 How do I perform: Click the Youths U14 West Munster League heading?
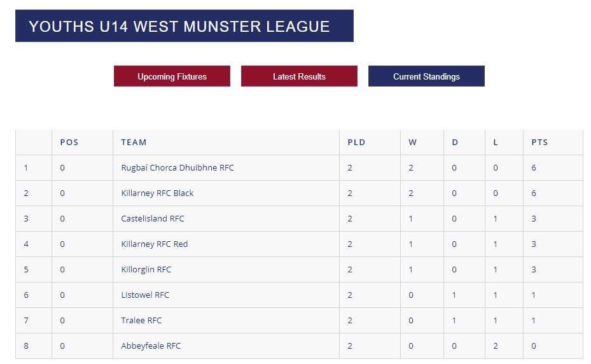click(x=179, y=26)
